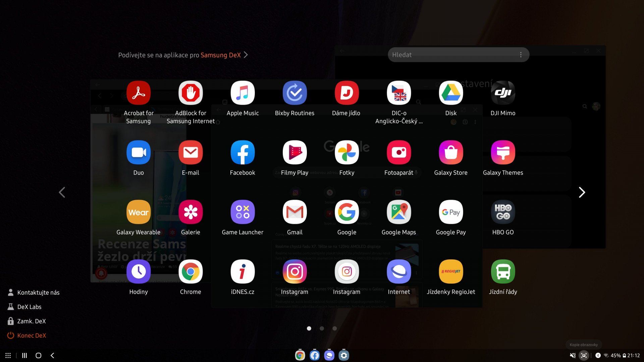Open three-dot menu in search bar
The height and width of the screenshot is (362, 644).
521,55
